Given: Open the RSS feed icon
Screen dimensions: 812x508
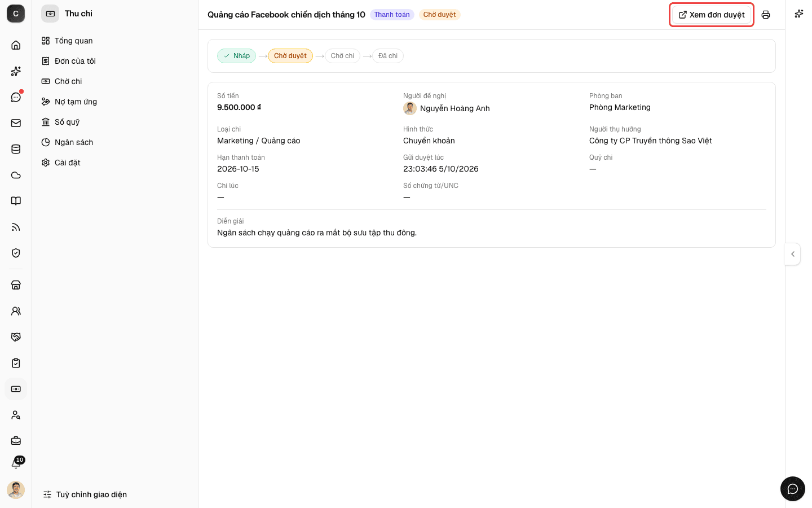Looking at the screenshot, I should click(16, 227).
